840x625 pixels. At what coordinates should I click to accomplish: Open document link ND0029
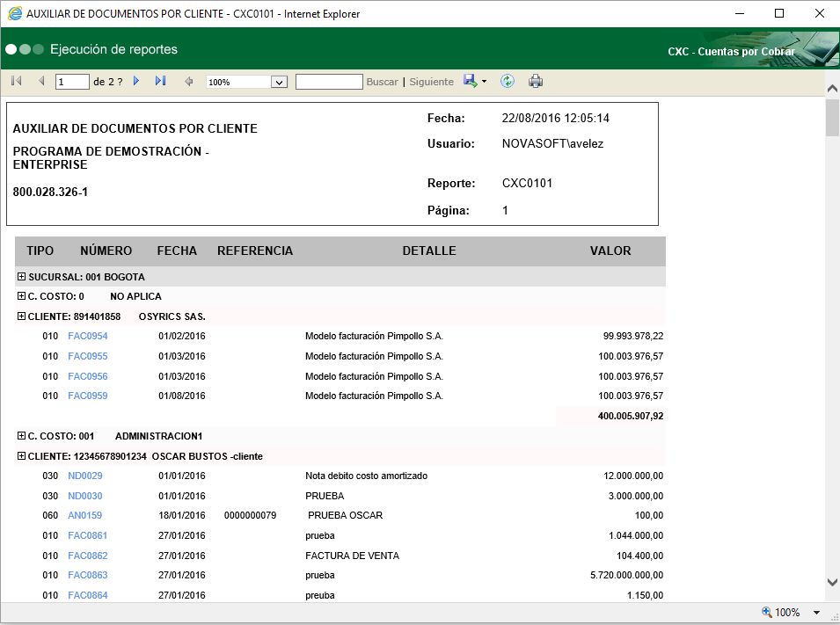84,476
